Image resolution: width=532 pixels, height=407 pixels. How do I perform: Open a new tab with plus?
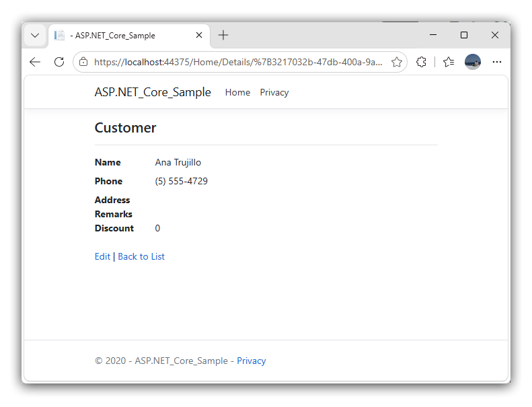(x=223, y=35)
